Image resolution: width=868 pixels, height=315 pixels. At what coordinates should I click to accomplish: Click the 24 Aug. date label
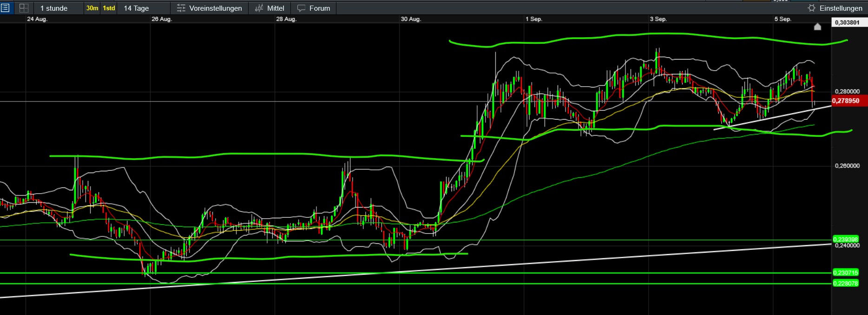click(x=37, y=19)
